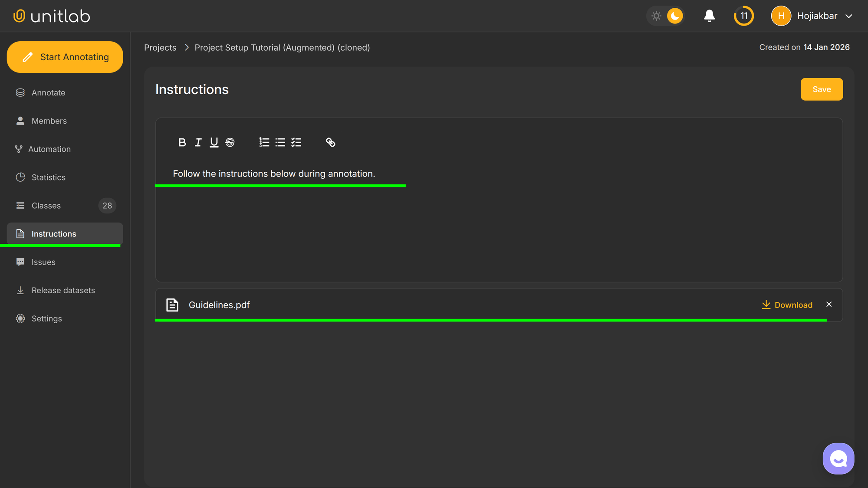Image resolution: width=868 pixels, height=488 pixels.
Task: Insert a bullet list
Action: (280, 142)
